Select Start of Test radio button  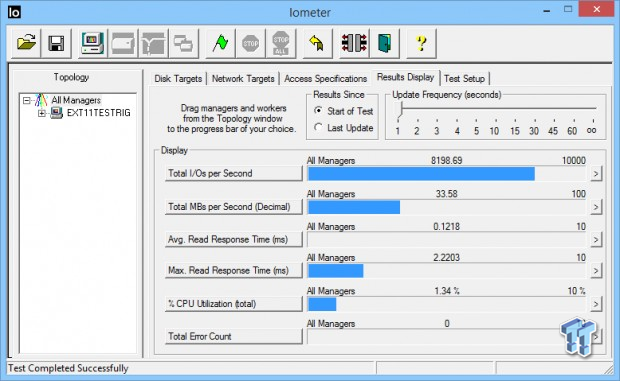[x=318, y=111]
